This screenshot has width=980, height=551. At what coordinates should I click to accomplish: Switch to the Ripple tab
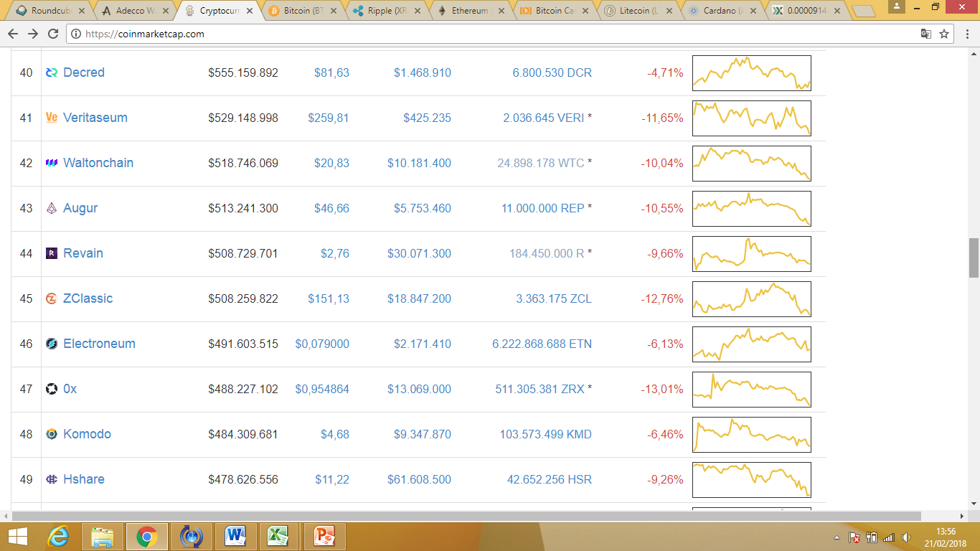click(x=387, y=11)
